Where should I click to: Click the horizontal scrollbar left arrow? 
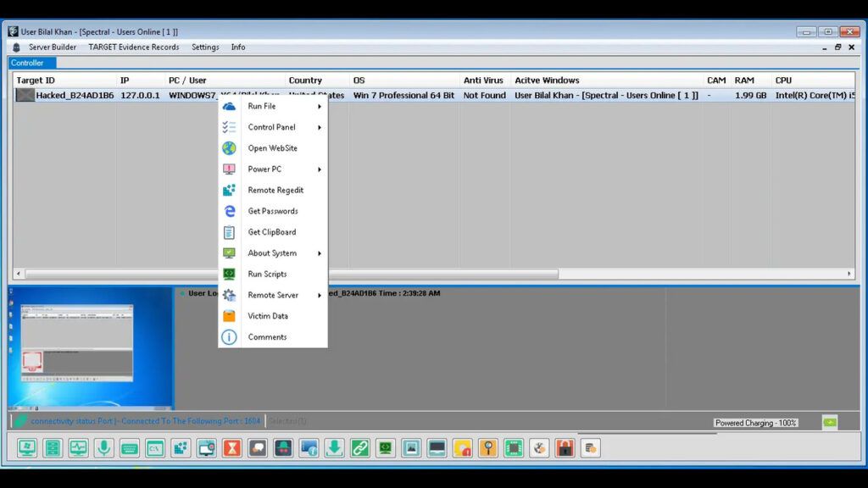click(x=19, y=274)
